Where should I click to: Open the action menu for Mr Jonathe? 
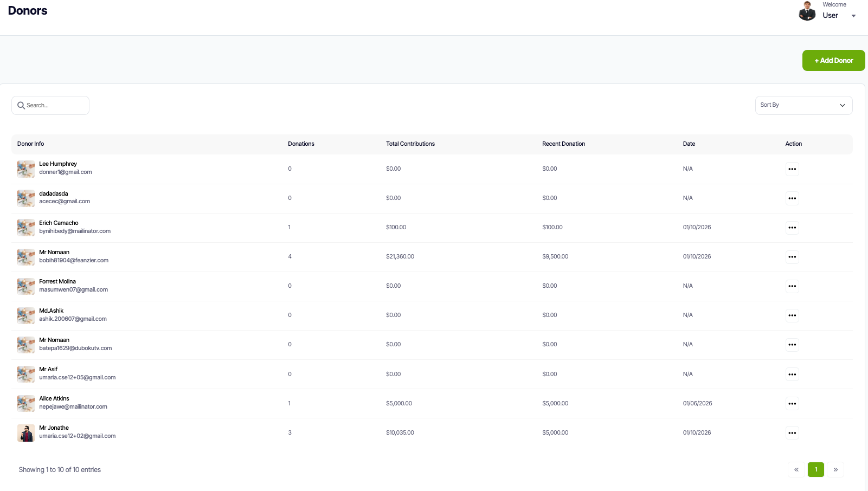pos(792,432)
